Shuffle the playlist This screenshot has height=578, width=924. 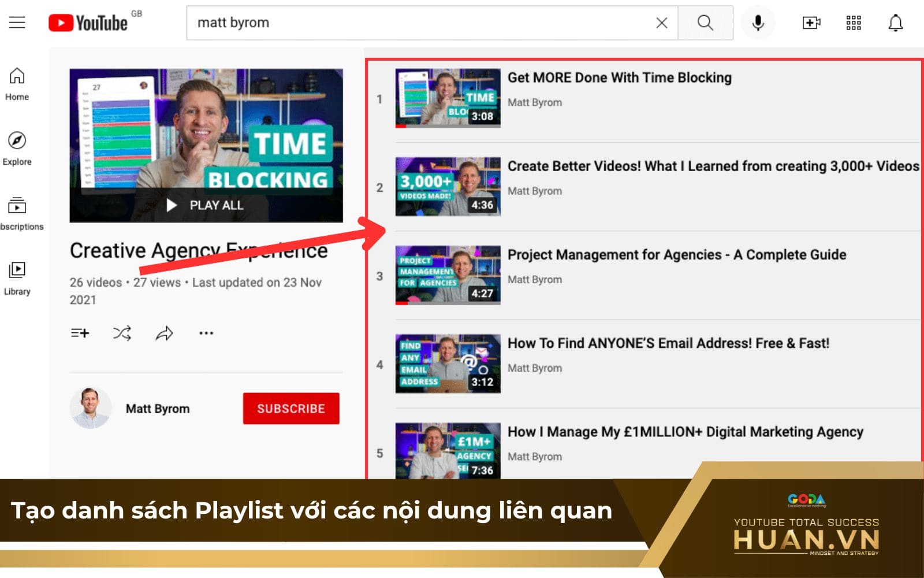click(122, 333)
